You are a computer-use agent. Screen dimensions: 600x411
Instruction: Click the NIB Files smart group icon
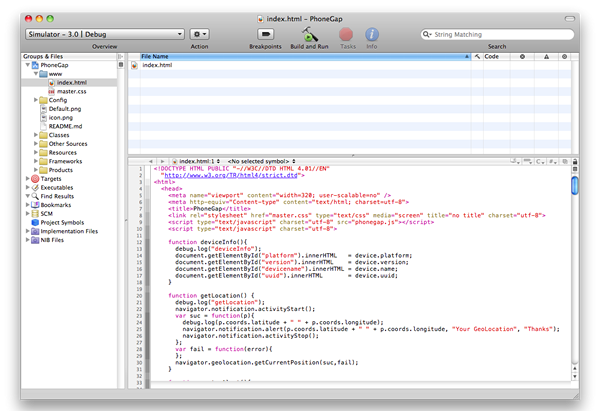35,240
